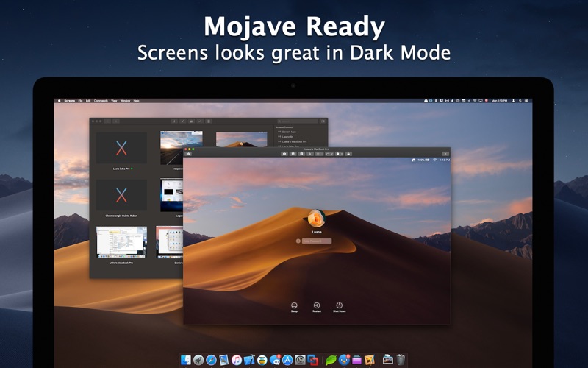This screenshot has height=368, width=588.
Task: Open Notification Center icon in menu bar
Action: (526, 101)
